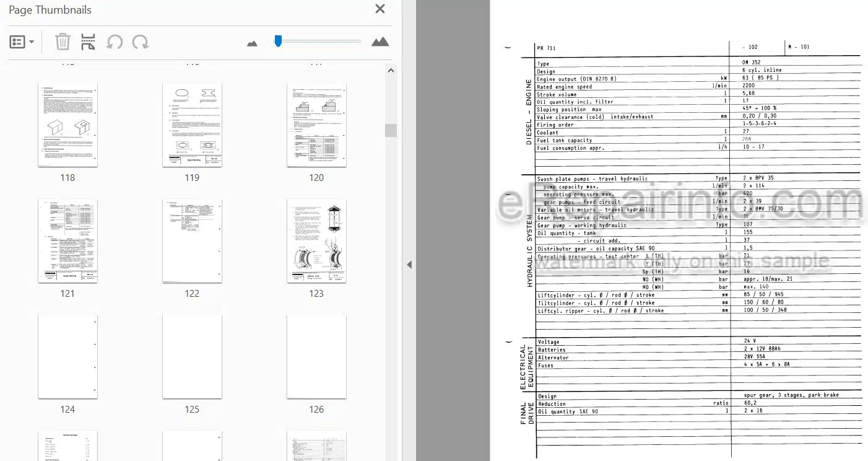
Task: Select page 121 thumbnail
Action: 67,241
